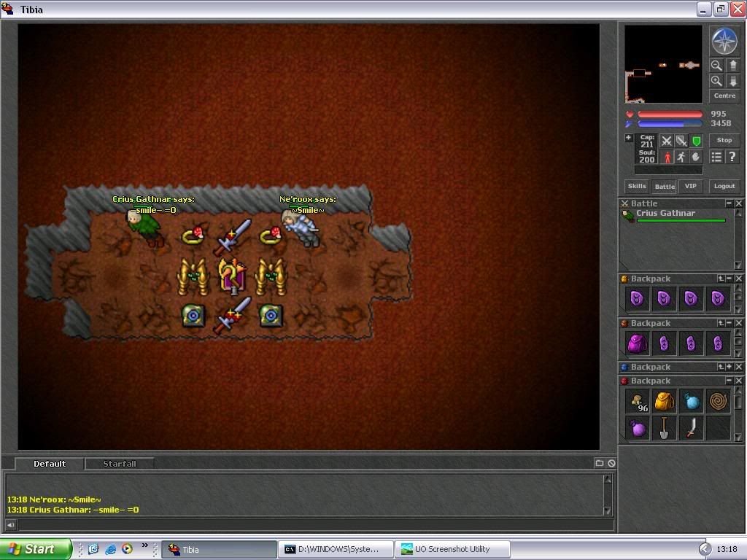This screenshot has width=747, height=560.
Task: Click the sword between the two blue-orb tiles
Action: 233,315
